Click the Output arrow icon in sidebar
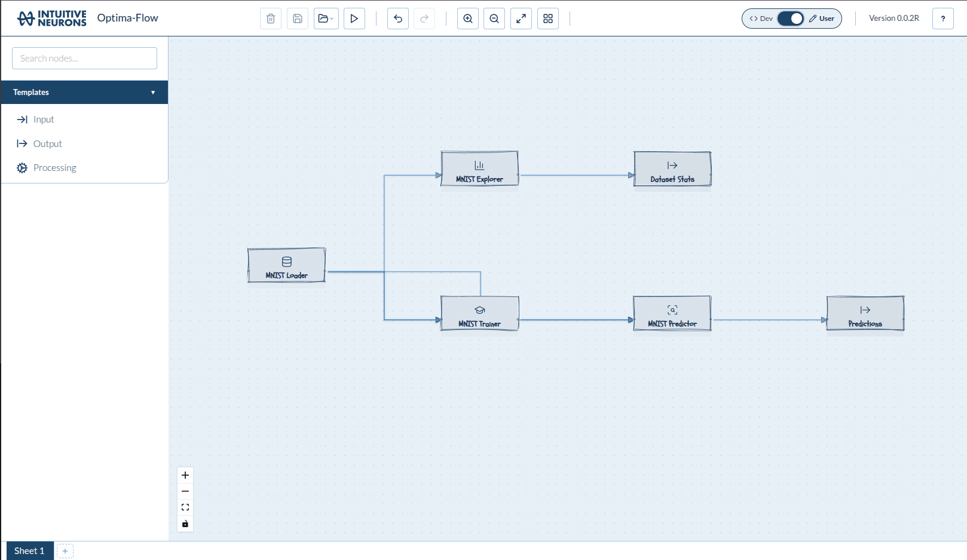 tap(22, 143)
